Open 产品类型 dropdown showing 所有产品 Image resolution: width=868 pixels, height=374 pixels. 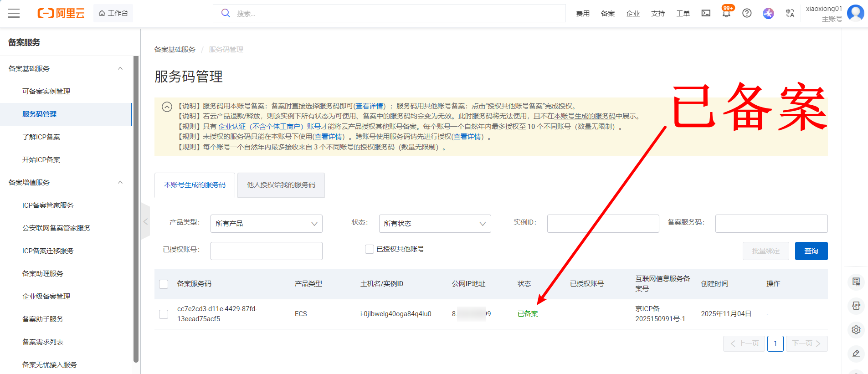point(266,224)
